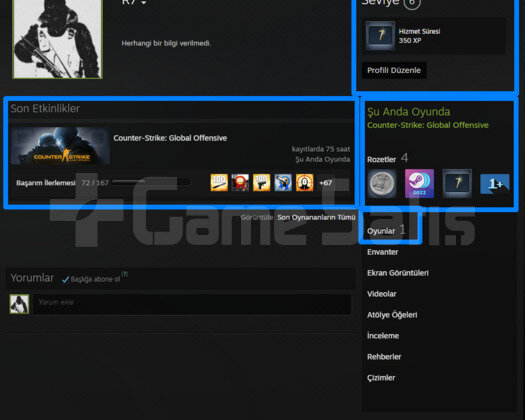Open the İnceleme reviews page
The height and width of the screenshot is (420, 525).
383,336
